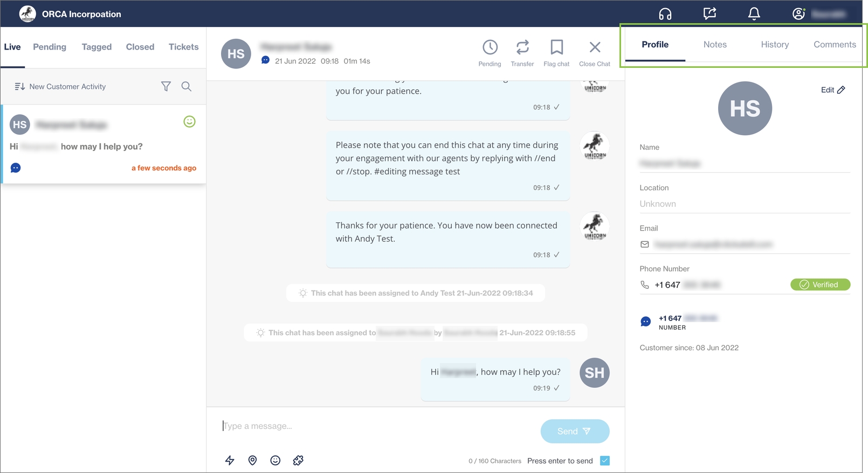The width and height of the screenshot is (868, 473).
Task: Open the chat list filter funnel
Action: pos(166,86)
